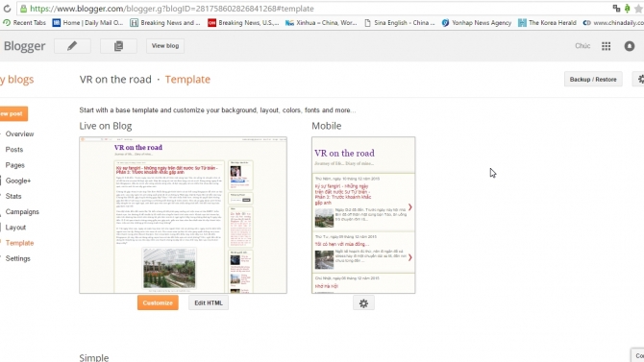Open the Google apps grid icon
Viewport: 644px width, 362px height.
click(606, 46)
